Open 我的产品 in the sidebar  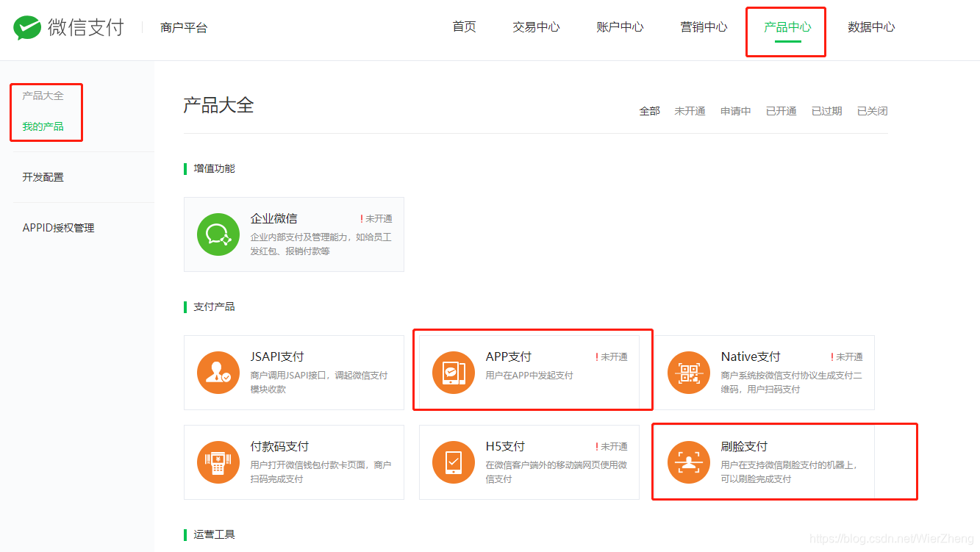[x=43, y=126]
